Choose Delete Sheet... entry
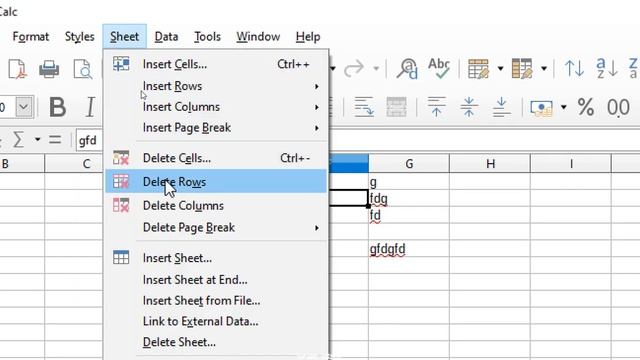 tap(216, 342)
